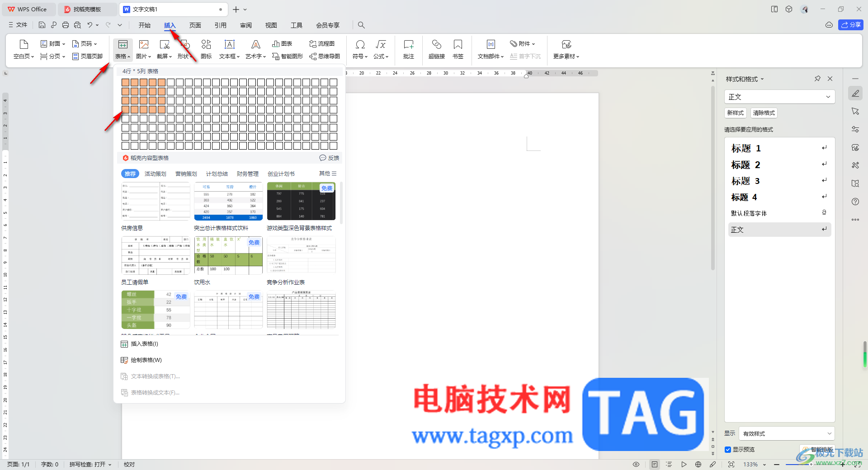
Task: Click the 更多素材 more materials icon
Action: point(566,44)
